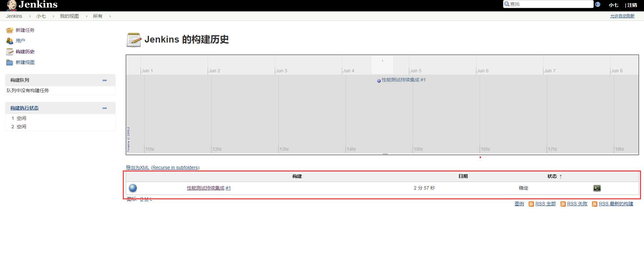644x271 pixels.
Task: Open the search help question-mark icon
Action: tap(598, 4)
